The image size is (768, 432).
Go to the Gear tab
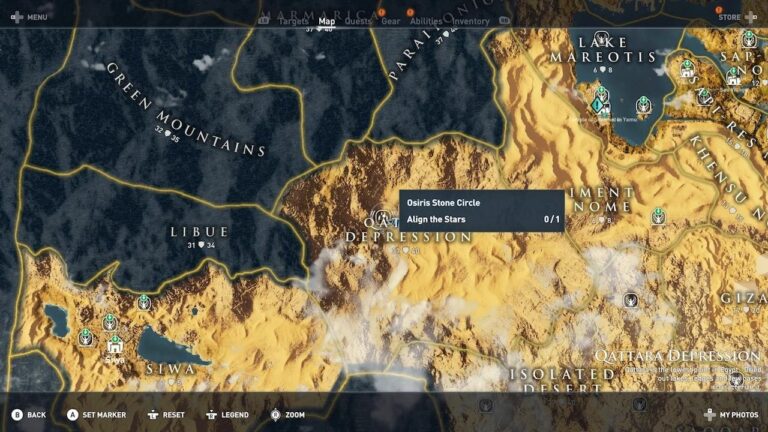click(390, 21)
